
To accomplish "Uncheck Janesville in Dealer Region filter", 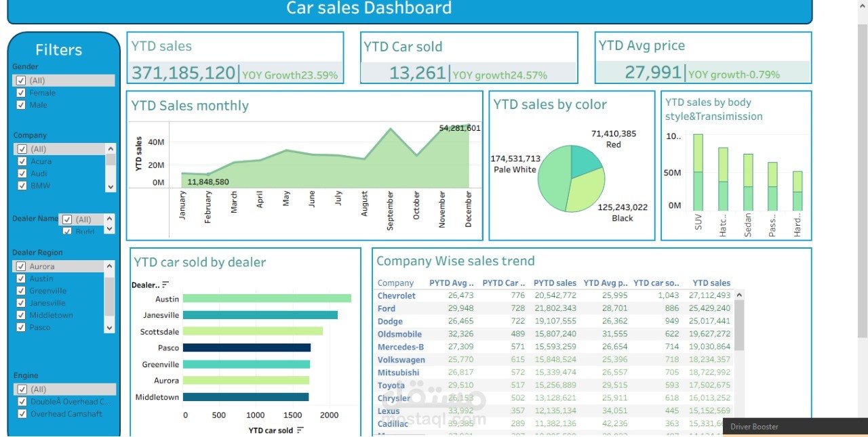I will click(22, 303).
